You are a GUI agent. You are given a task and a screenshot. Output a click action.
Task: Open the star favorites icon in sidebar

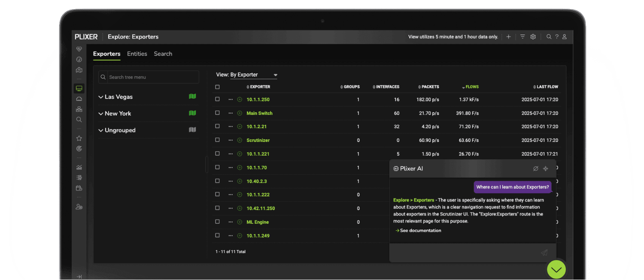click(x=79, y=138)
